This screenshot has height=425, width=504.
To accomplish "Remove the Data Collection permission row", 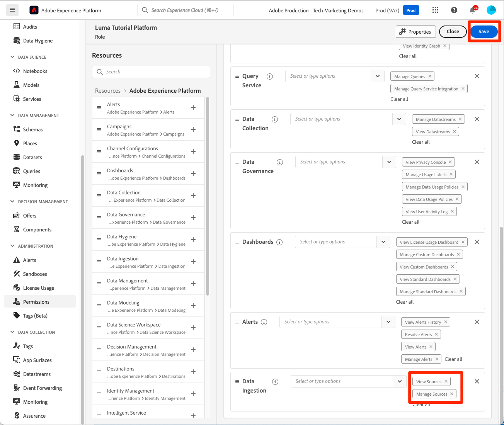I will [x=477, y=119].
